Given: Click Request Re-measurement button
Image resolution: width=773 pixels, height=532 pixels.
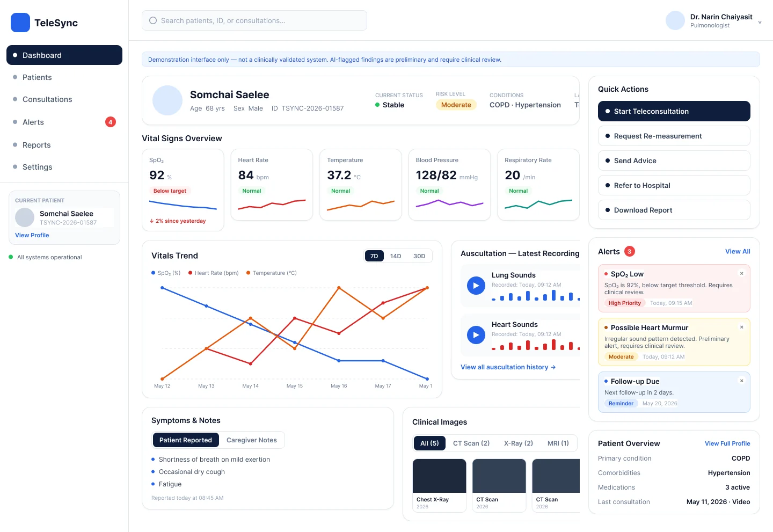Looking at the screenshot, I should coord(674,136).
